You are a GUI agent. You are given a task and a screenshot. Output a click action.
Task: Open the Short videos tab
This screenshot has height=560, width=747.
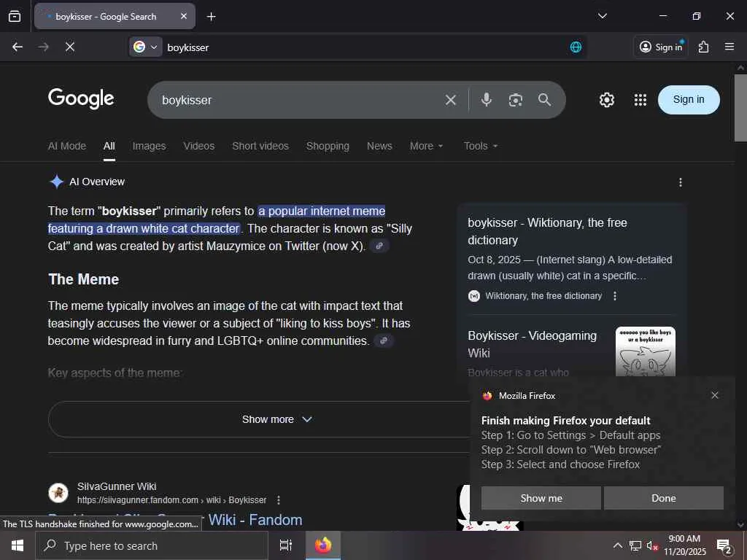[260, 146]
